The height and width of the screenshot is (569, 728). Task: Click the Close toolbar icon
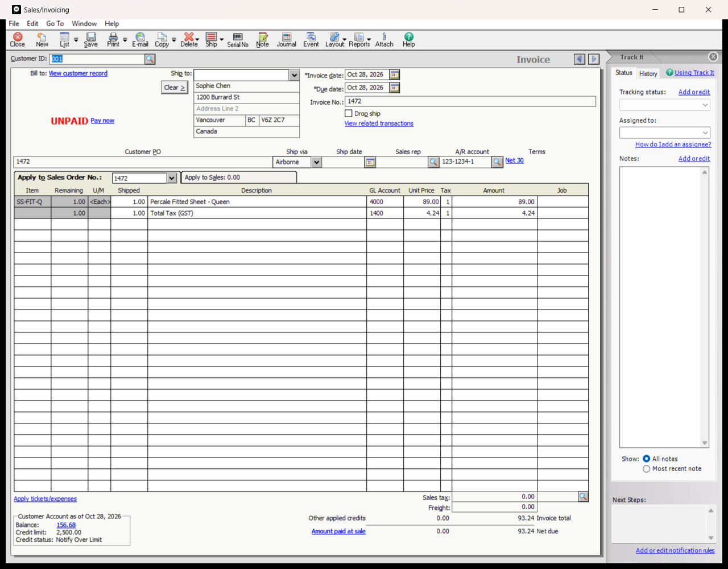(17, 40)
